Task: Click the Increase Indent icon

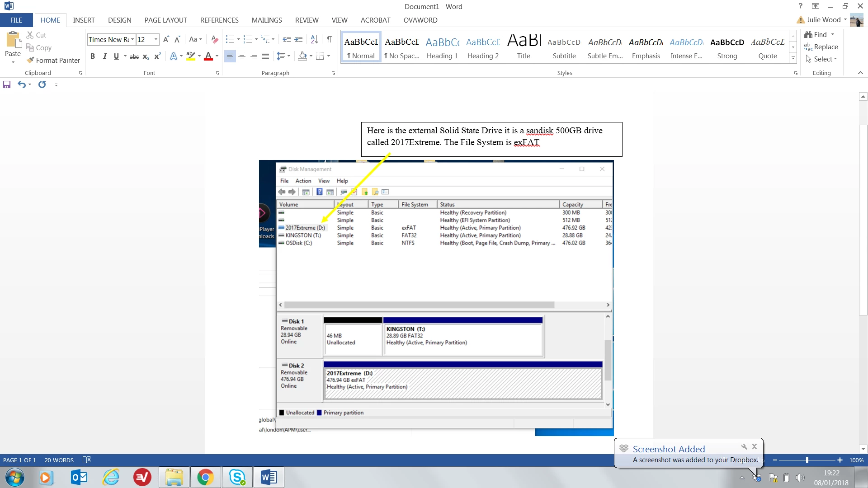Action: 298,39
